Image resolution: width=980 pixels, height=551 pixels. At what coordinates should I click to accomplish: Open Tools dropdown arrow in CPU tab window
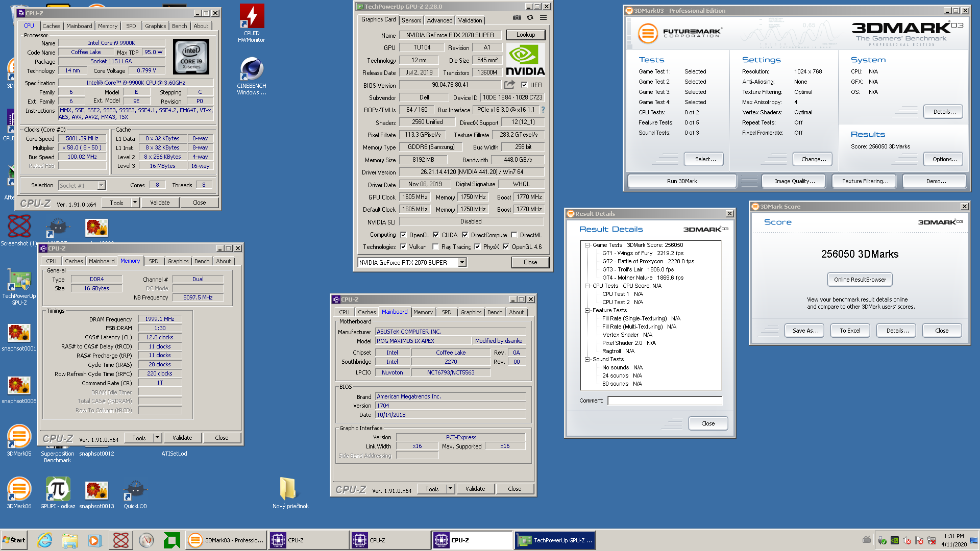click(x=135, y=203)
